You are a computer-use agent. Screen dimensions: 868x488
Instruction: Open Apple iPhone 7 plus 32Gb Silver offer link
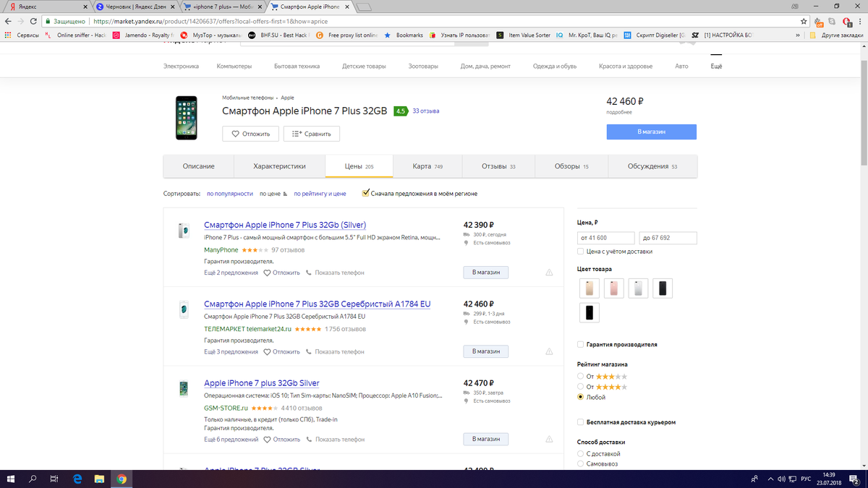tap(261, 383)
